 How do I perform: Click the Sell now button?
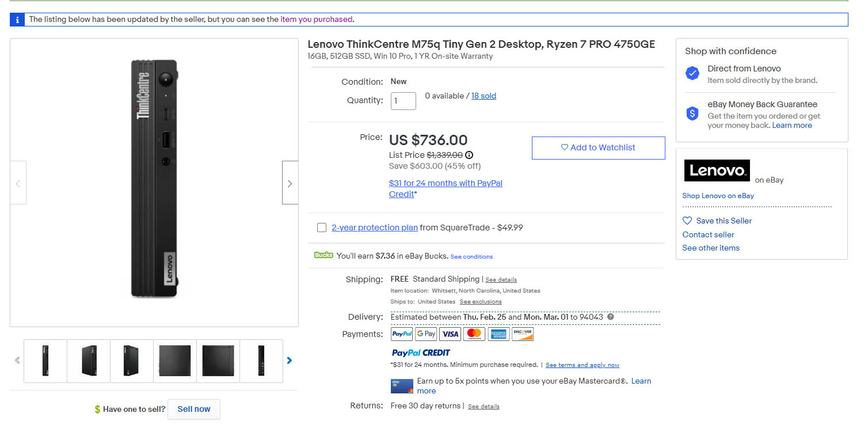[194, 410]
